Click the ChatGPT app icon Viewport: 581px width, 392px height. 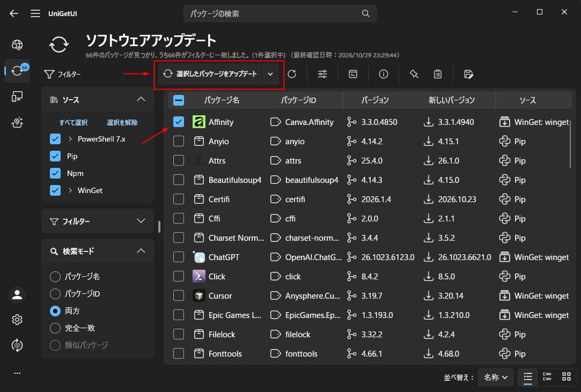point(199,257)
